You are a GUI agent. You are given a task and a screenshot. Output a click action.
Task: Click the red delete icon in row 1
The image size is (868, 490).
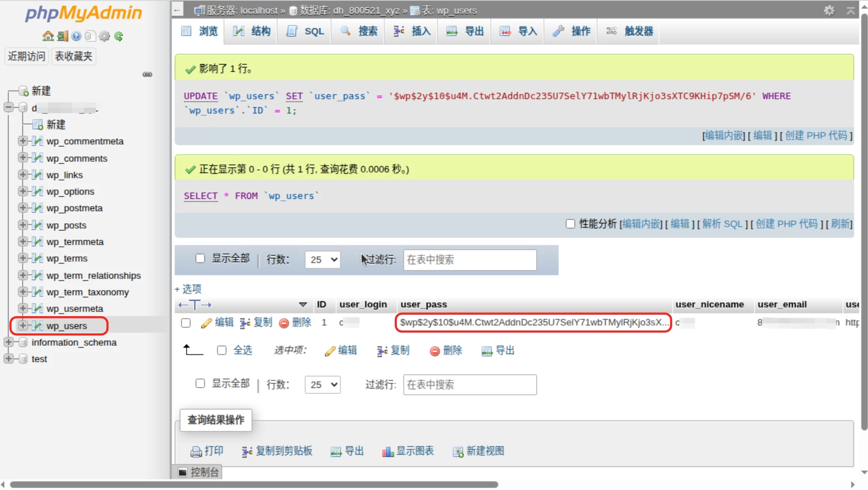tap(284, 323)
